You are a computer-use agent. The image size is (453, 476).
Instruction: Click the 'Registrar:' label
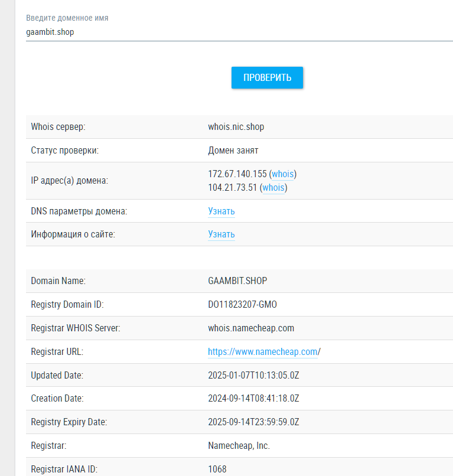[x=48, y=445]
